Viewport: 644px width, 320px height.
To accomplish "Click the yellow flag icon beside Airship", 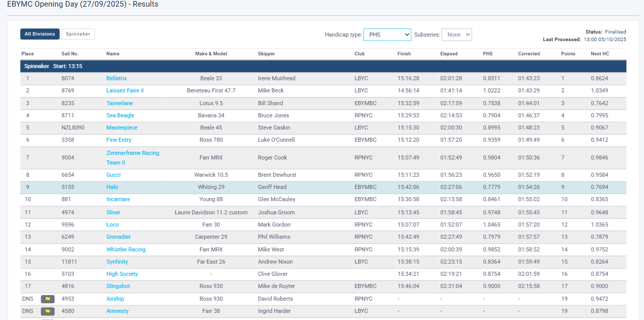I will click(x=48, y=299).
